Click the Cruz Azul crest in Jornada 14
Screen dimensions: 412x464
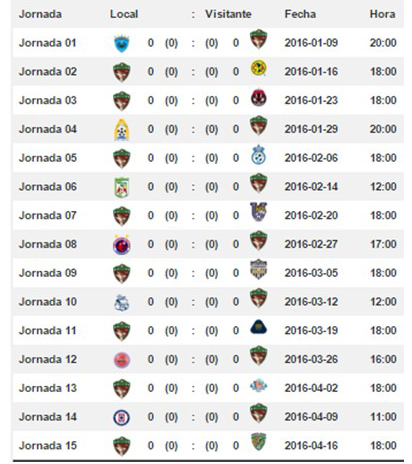point(122,418)
